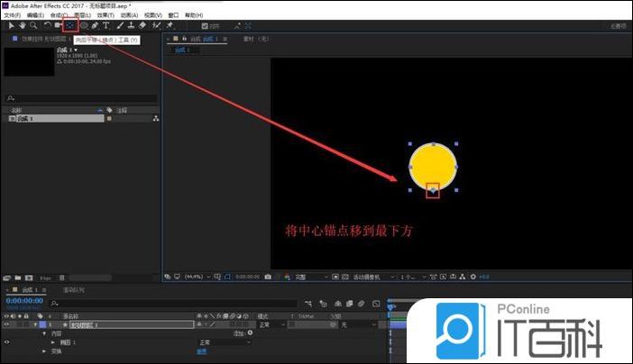Select the Hand tool

23,25
